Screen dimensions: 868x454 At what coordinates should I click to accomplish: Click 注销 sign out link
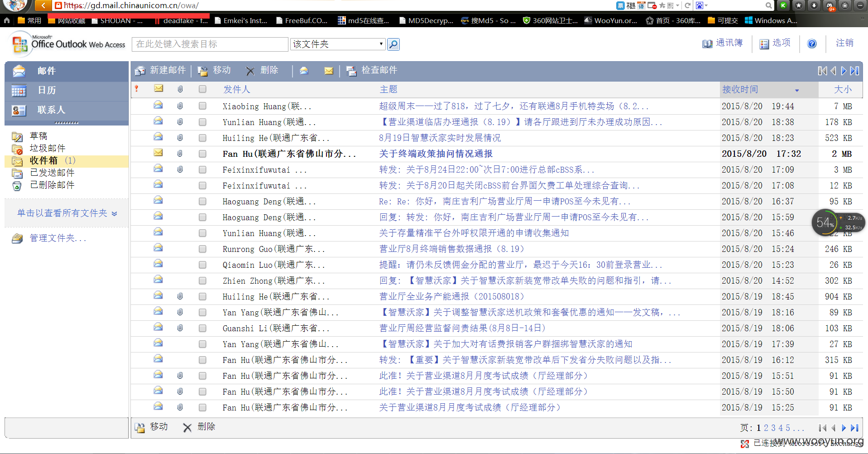coord(844,43)
